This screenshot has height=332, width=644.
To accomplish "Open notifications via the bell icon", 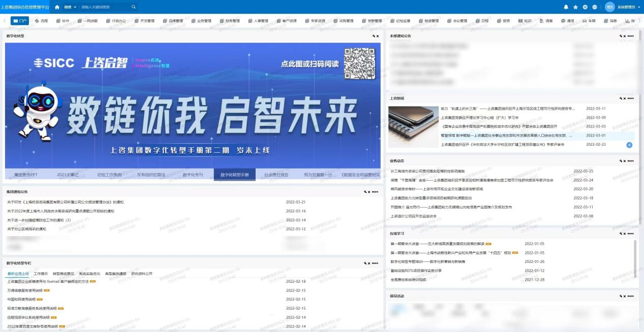I will (566, 7).
